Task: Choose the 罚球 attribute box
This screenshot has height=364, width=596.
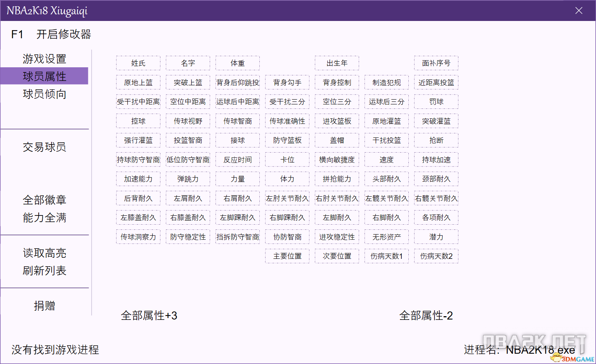Action: pos(436,102)
